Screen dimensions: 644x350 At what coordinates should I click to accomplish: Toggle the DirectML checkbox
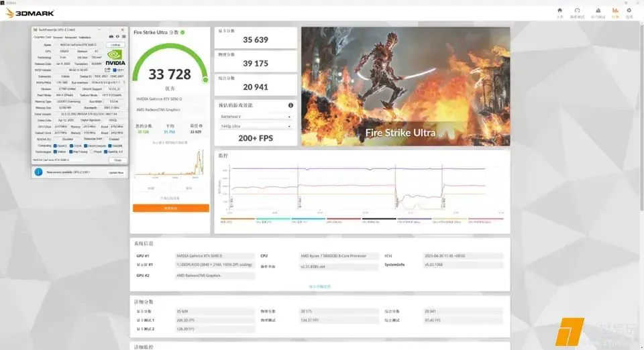109,145
